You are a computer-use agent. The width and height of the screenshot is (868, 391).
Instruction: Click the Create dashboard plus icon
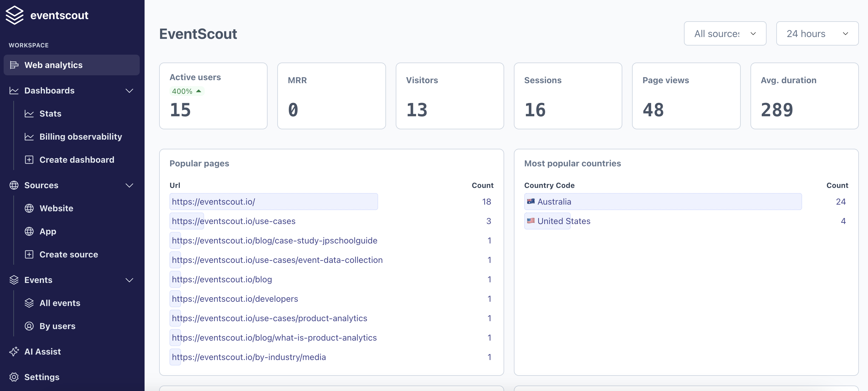tap(29, 160)
